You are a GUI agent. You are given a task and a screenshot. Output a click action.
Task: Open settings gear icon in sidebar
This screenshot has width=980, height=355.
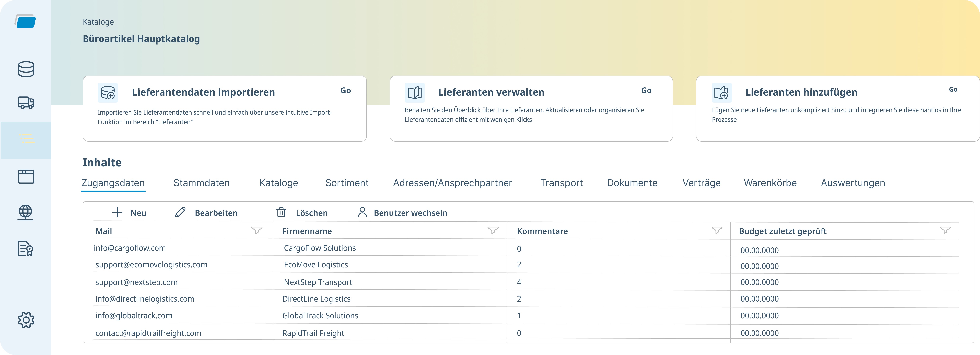(x=26, y=320)
